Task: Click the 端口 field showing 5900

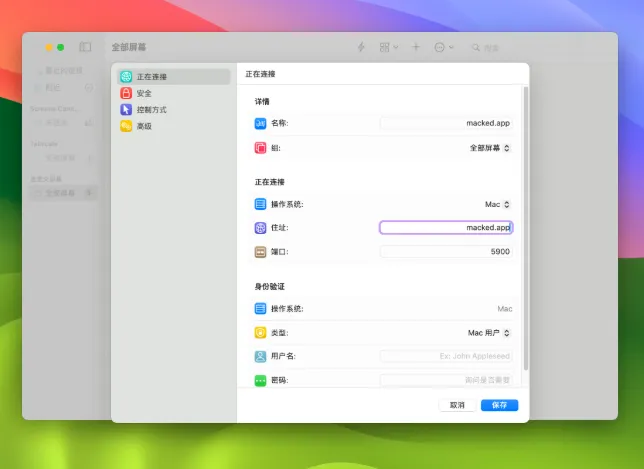Action: click(446, 252)
